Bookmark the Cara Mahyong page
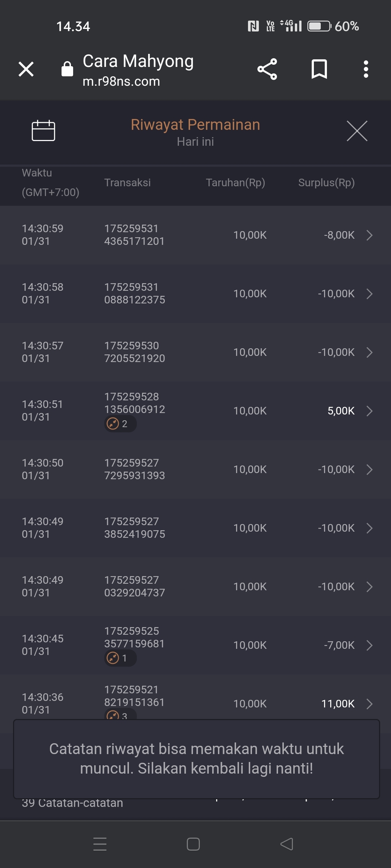The height and width of the screenshot is (868, 391). coord(319,69)
